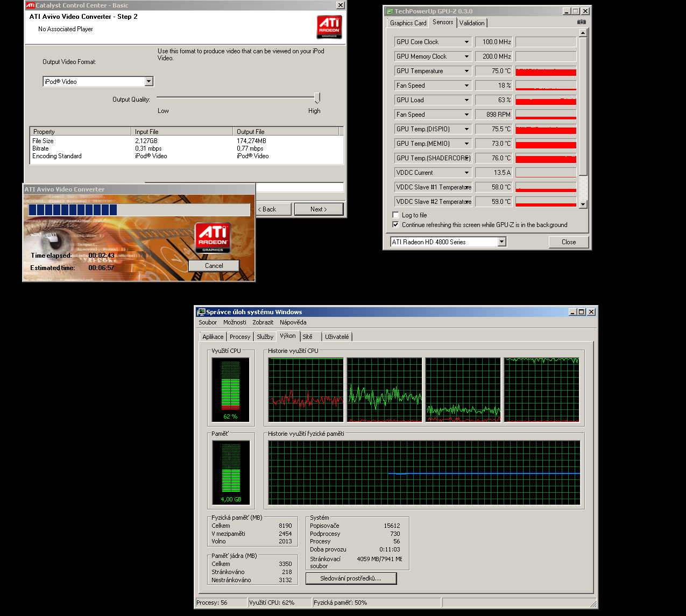Click the first CPU core history graph
This screenshot has width=686, height=616.
coord(306,390)
